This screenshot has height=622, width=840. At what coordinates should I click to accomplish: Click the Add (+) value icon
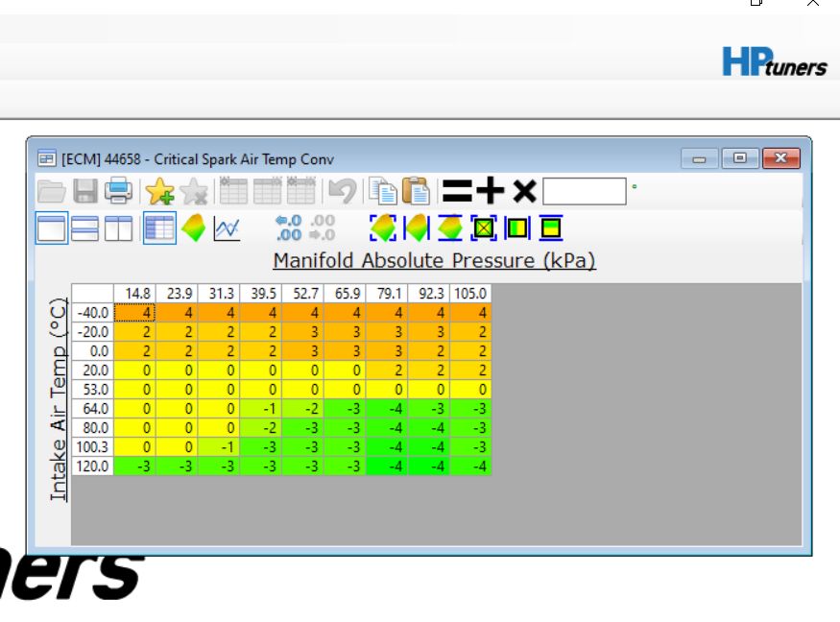point(491,191)
